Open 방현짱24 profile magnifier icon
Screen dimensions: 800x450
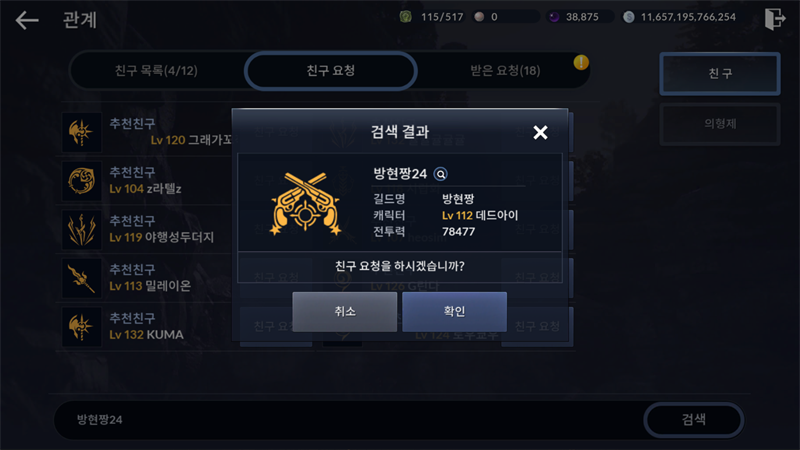(440, 174)
